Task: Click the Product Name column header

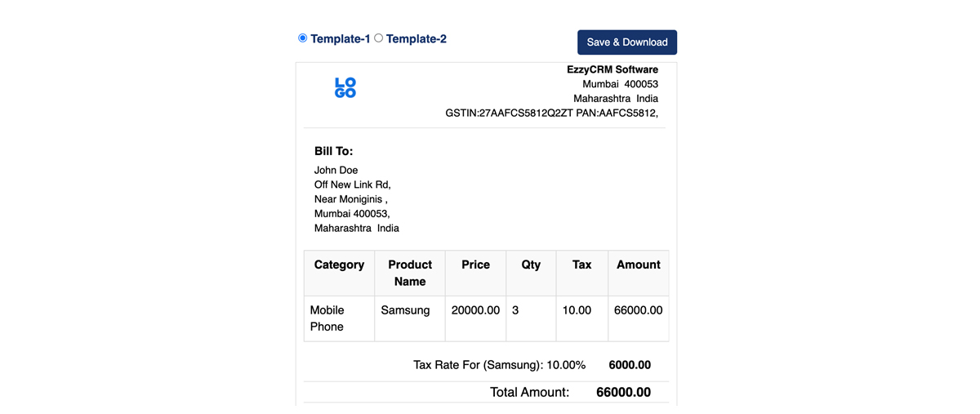Action: tap(410, 273)
